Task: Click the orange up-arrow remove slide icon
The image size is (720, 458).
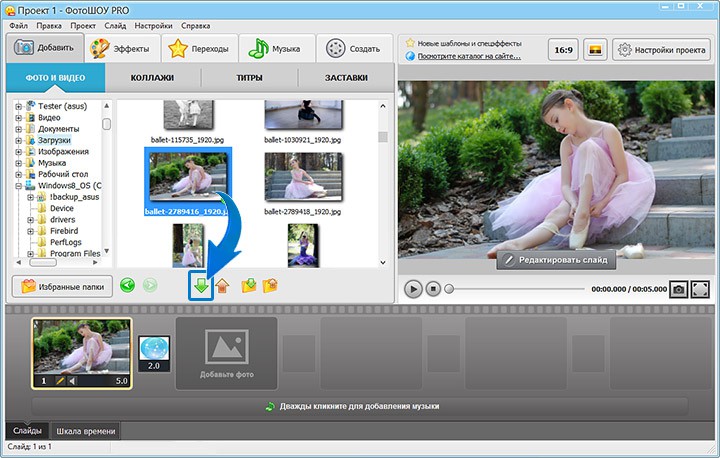Action: pyautogui.click(x=222, y=286)
